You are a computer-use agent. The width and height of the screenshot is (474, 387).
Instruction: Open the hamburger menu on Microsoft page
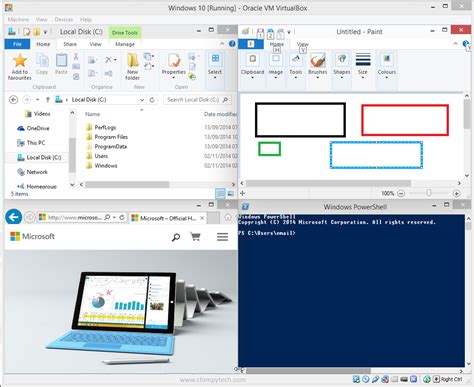(222, 237)
